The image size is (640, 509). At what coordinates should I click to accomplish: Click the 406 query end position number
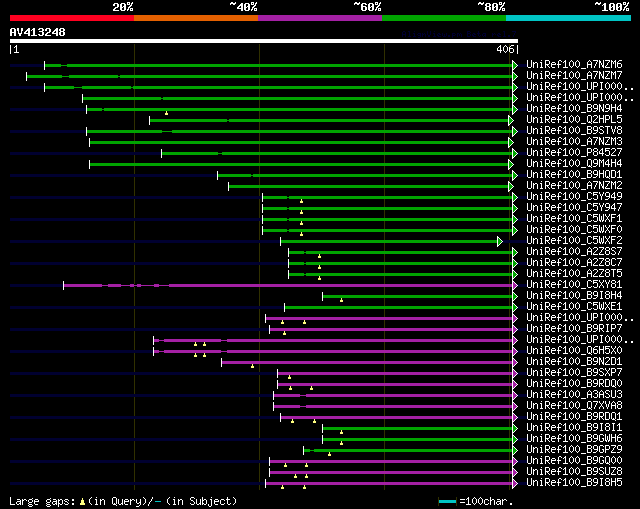[505, 49]
